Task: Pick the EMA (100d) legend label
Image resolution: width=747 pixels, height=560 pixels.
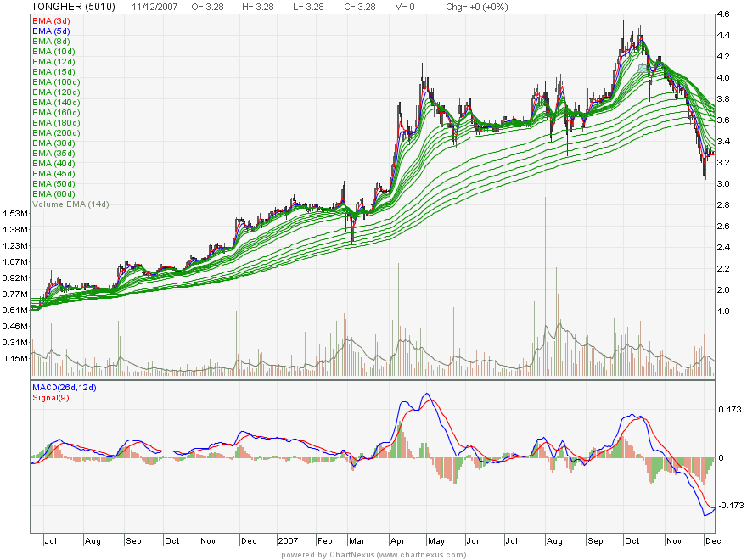Action: [56, 81]
